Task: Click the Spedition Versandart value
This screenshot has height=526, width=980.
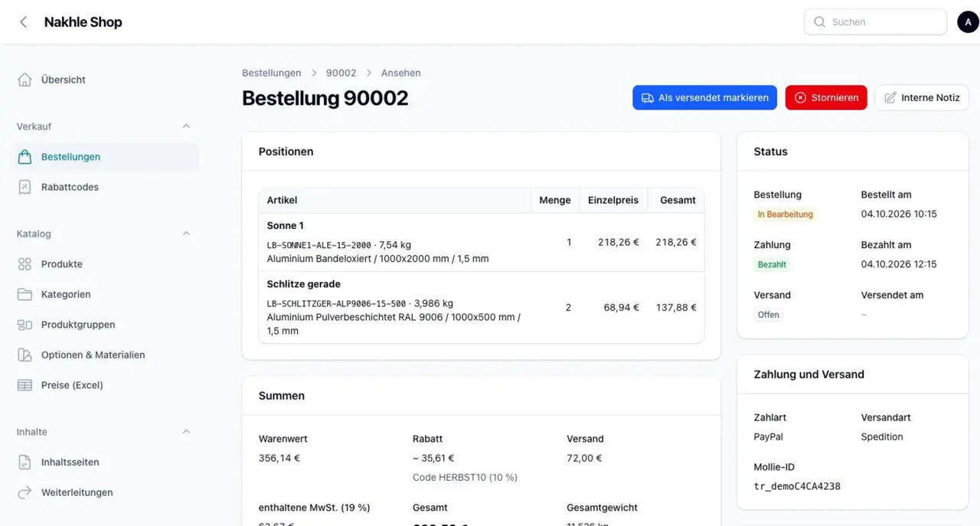Action: (882, 436)
